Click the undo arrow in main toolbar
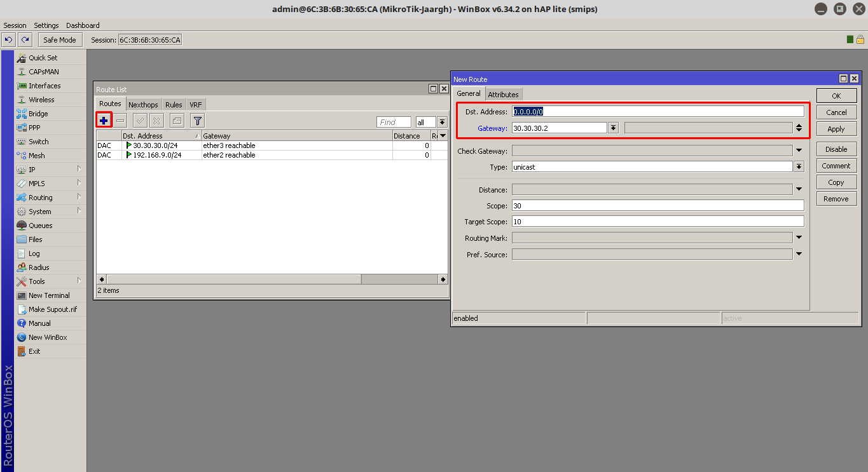Viewport: 868px width, 472px height. [8, 39]
